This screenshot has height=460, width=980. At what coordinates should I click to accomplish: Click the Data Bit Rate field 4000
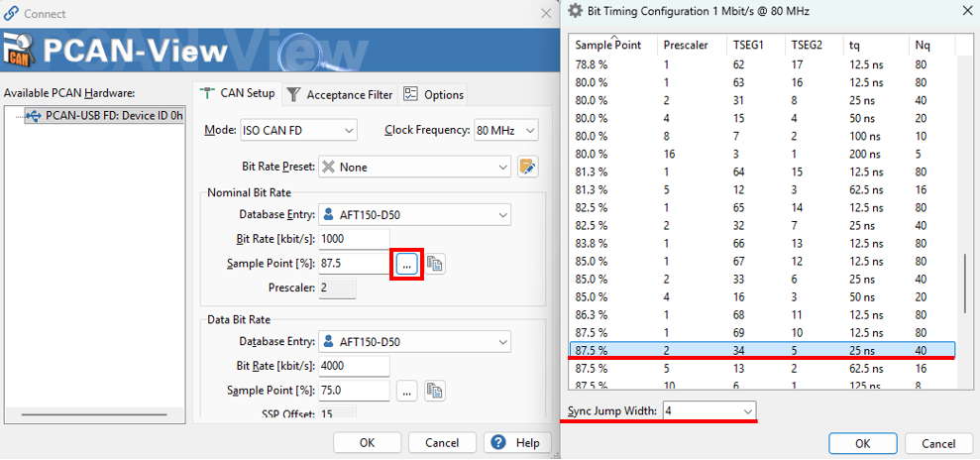tap(355, 366)
